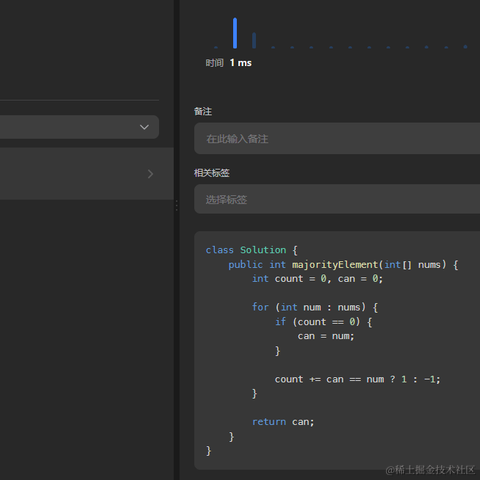Click the 备注 section label
Viewport: 480px width, 480px height.
[x=203, y=111]
